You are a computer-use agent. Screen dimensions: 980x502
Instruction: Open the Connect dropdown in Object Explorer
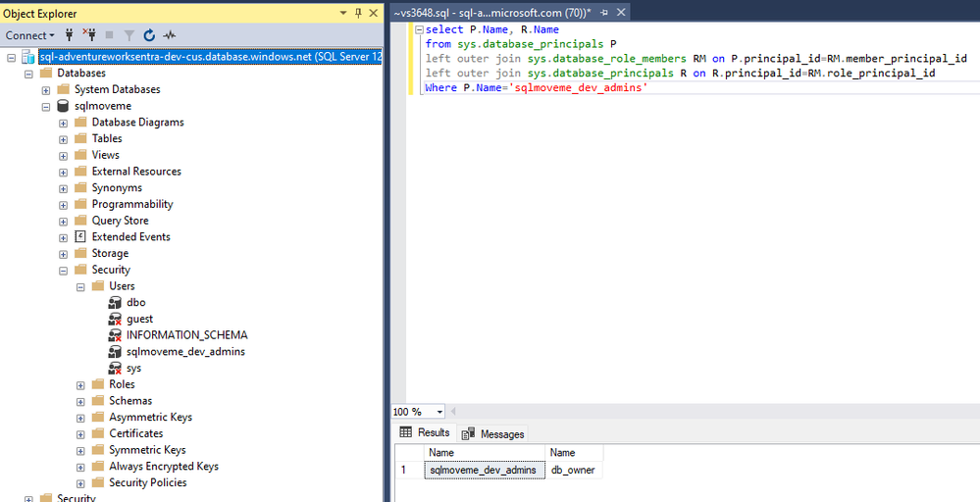click(x=30, y=35)
